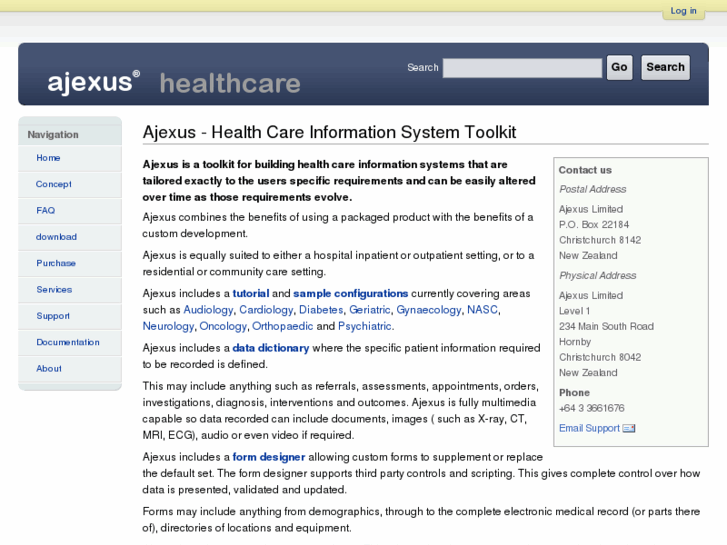This screenshot has height=545, width=727.
Task: Click the Hornby address line
Action: (x=575, y=342)
